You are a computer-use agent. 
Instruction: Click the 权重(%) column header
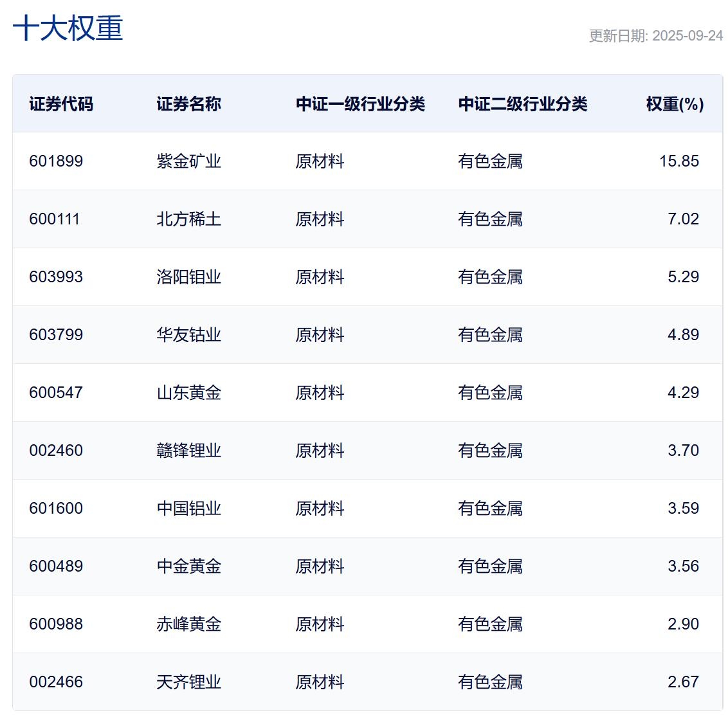(x=675, y=104)
